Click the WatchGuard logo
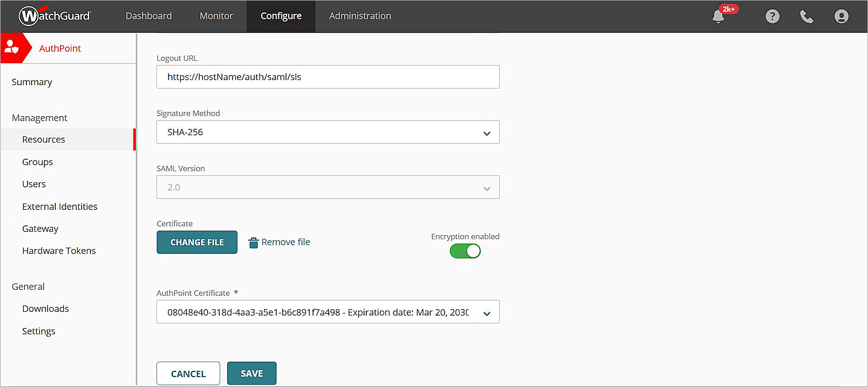The image size is (868, 387). 55,16
